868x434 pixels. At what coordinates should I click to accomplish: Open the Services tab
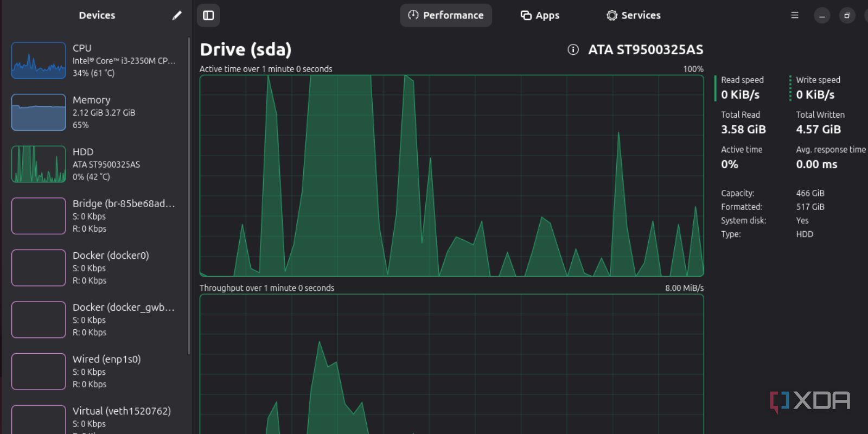pyautogui.click(x=634, y=15)
